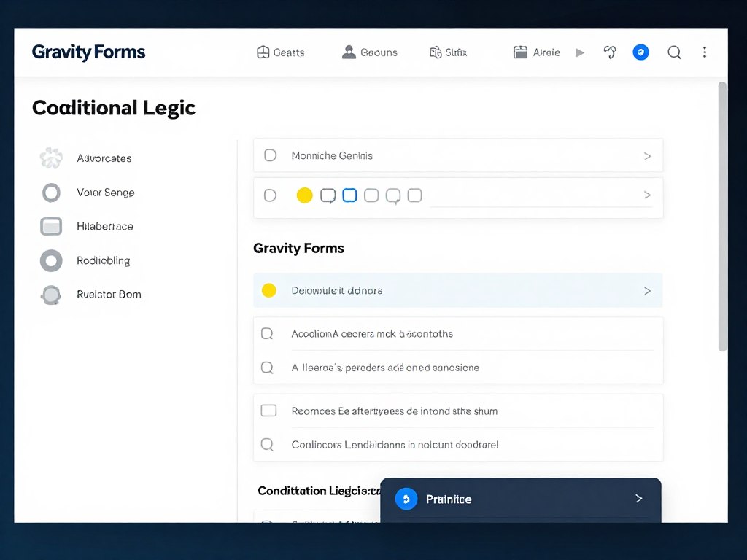Click the Ruelotor Dom sidebar icon
The height and width of the screenshot is (560, 747).
coord(51,295)
